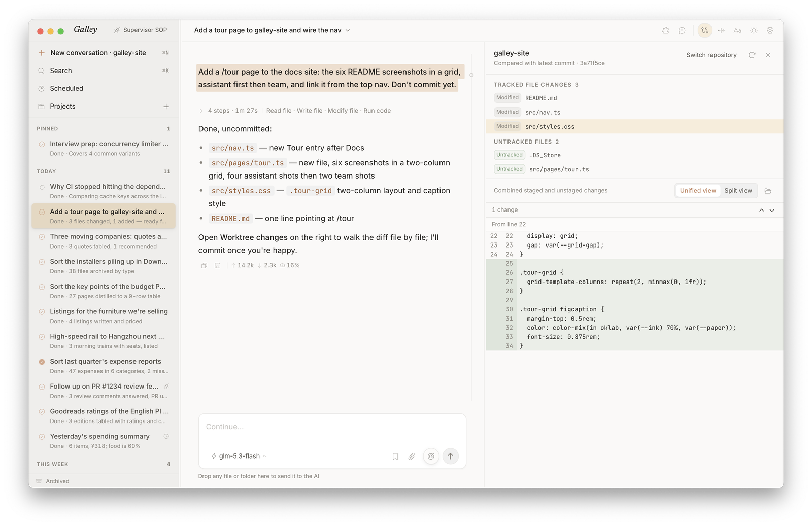Screen dimensions: 812x526
Task: Click the settings gear icon in the top right
Action: [770, 30]
